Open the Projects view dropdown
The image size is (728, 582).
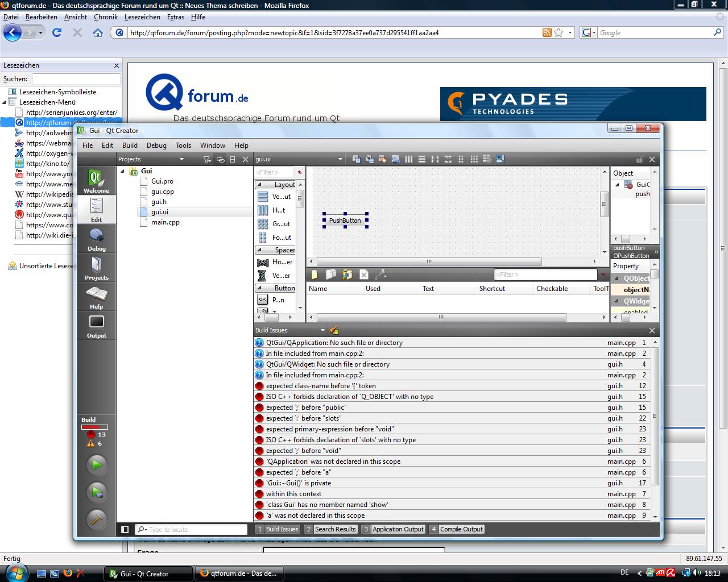click(181, 160)
